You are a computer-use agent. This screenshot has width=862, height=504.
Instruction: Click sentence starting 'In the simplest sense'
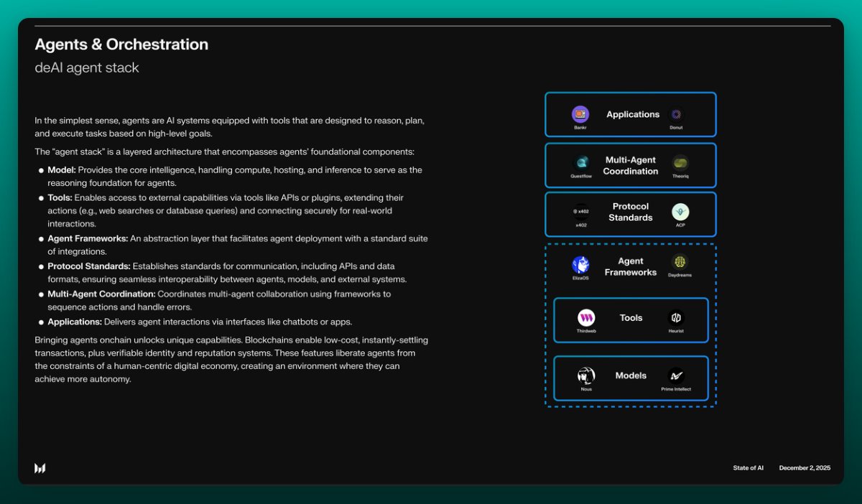[229, 127]
